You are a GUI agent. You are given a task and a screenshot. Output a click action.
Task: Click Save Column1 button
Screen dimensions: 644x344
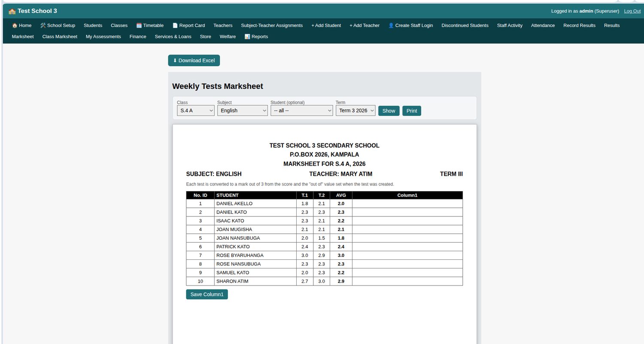(x=207, y=295)
